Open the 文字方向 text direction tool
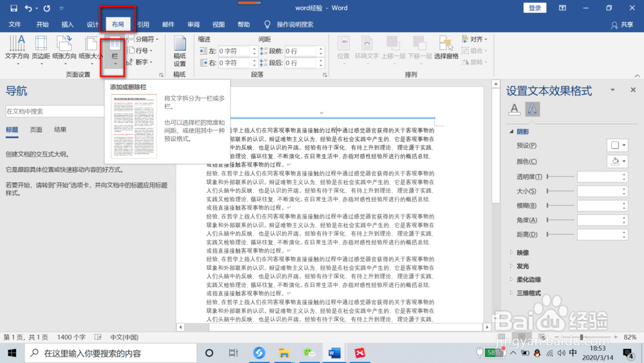 pos(17,50)
